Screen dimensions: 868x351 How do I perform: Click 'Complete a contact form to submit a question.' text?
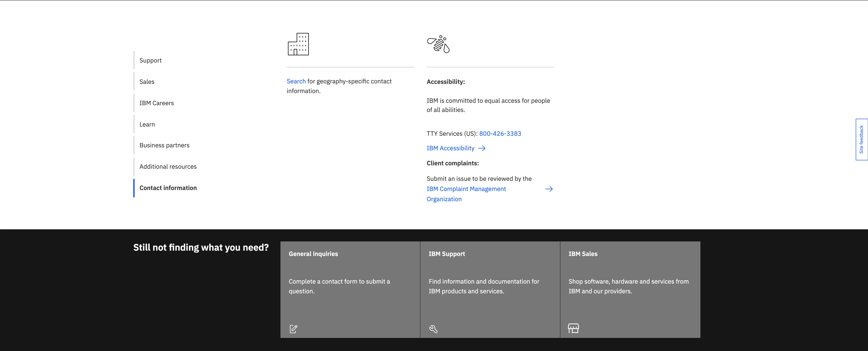pos(339,286)
